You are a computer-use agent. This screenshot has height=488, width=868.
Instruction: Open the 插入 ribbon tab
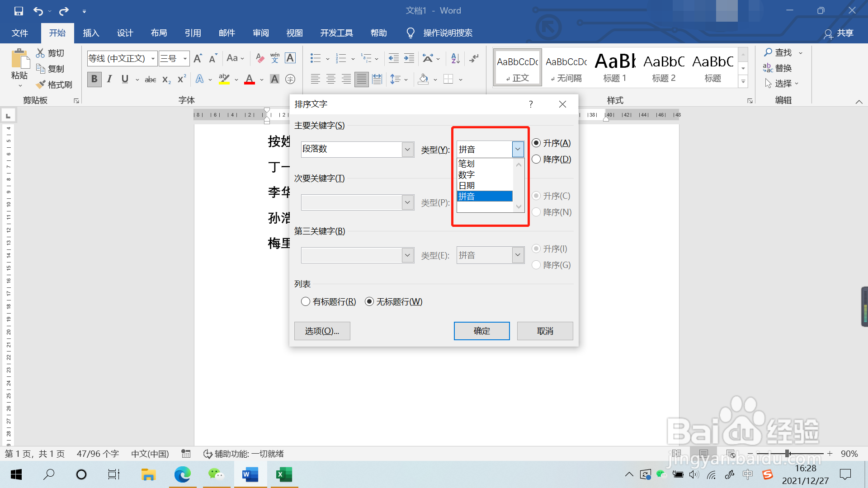[x=91, y=33]
